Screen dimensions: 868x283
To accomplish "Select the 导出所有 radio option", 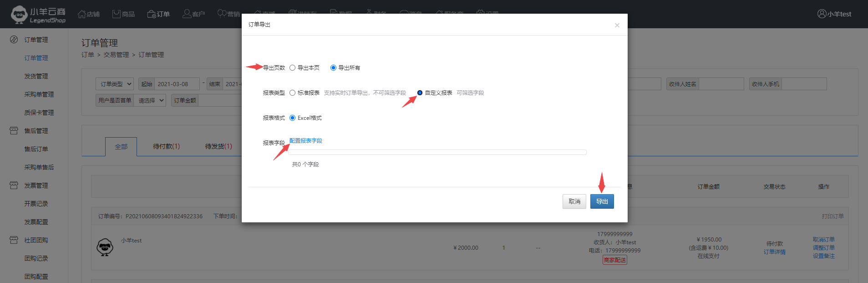I will (x=333, y=68).
